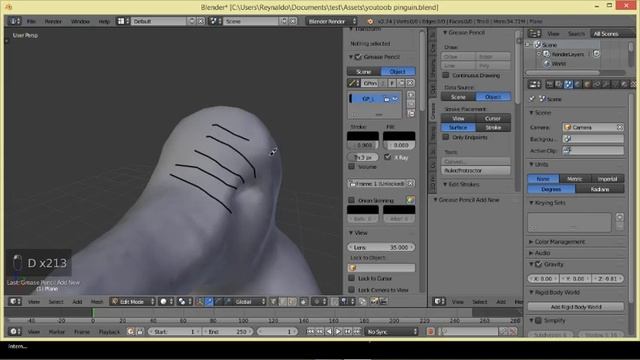Click the proportional editing icon in viewport header
Image resolution: width=640 pixels, height=360 pixels.
pos(319,302)
